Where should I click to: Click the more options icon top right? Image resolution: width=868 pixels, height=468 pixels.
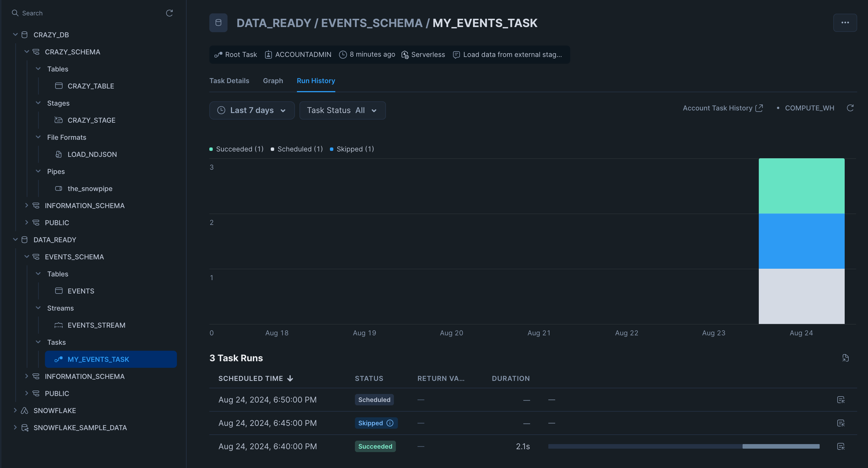tap(845, 22)
